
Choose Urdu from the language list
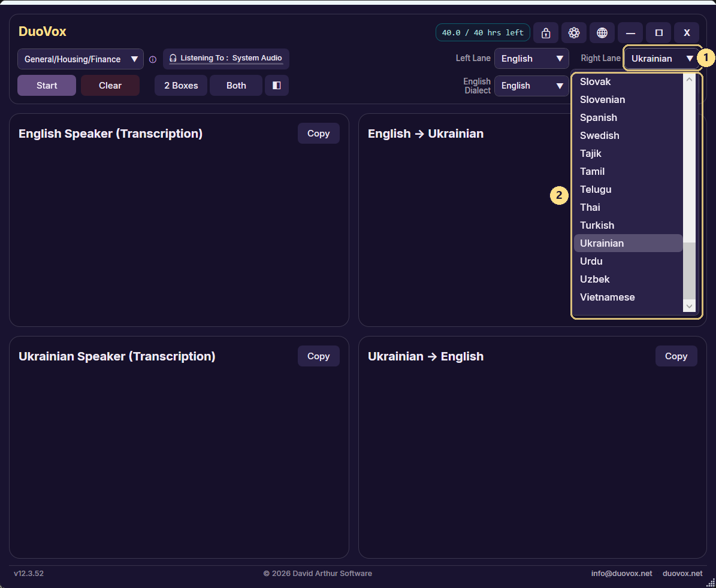[x=628, y=262]
